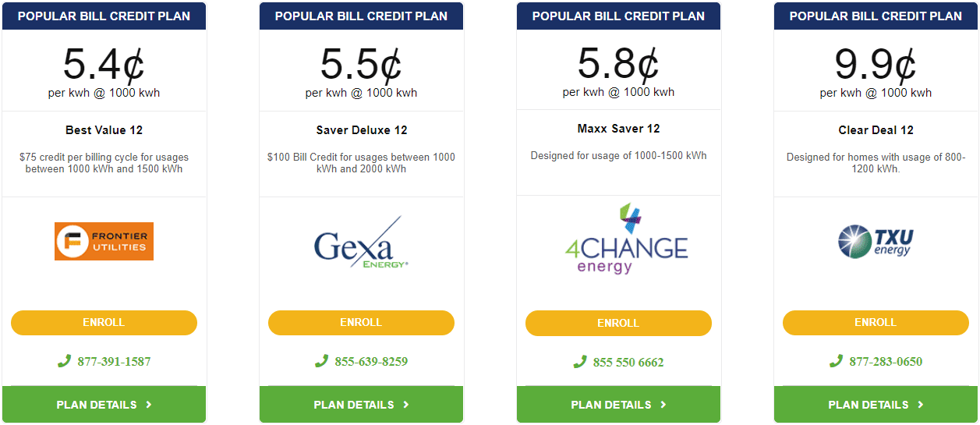Click phone icon beside 877-391-1587
This screenshot has height=425, width=980.
point(64,361)
